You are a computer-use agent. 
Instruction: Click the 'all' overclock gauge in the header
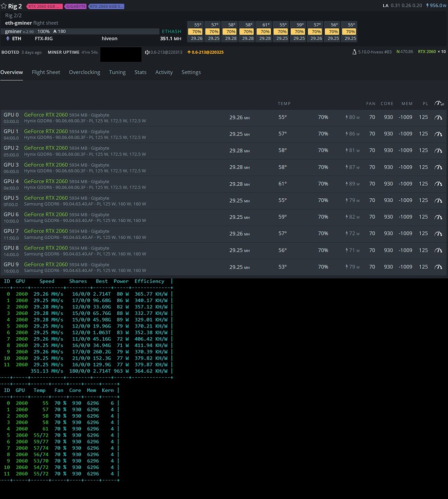[439, 103]
